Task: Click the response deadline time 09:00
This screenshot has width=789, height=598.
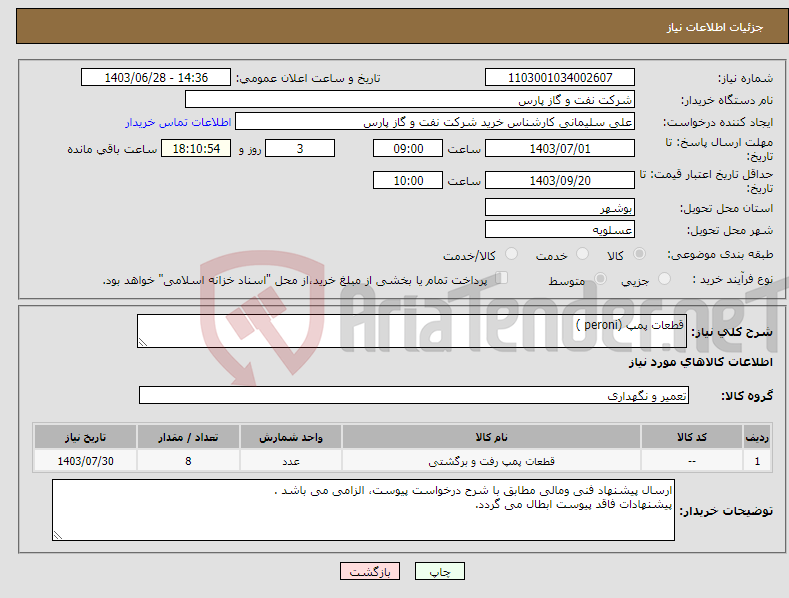Action: (408, 148)
